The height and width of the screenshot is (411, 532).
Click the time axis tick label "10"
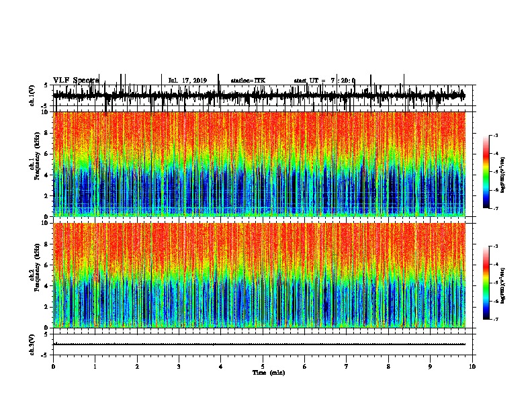(472, 367)
